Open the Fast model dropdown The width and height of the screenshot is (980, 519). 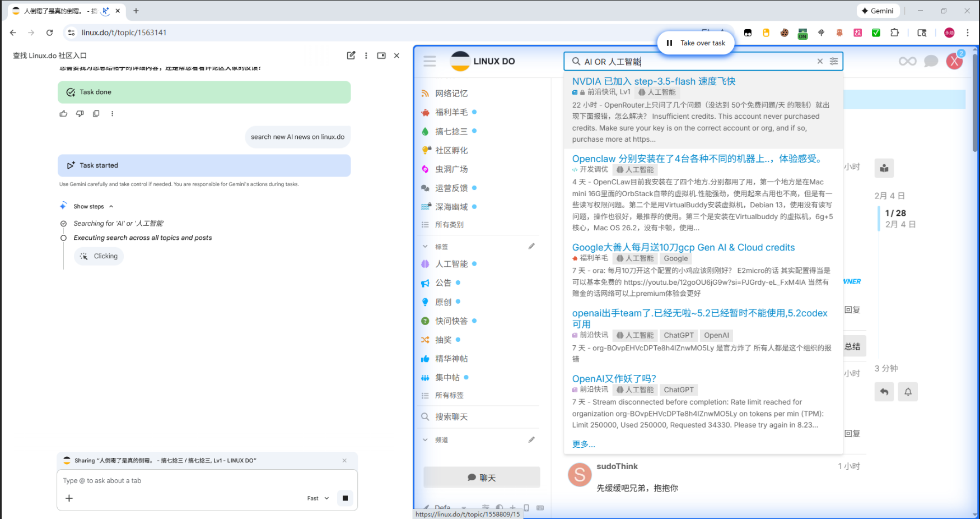pyautogui.click(x=318, y=498)
